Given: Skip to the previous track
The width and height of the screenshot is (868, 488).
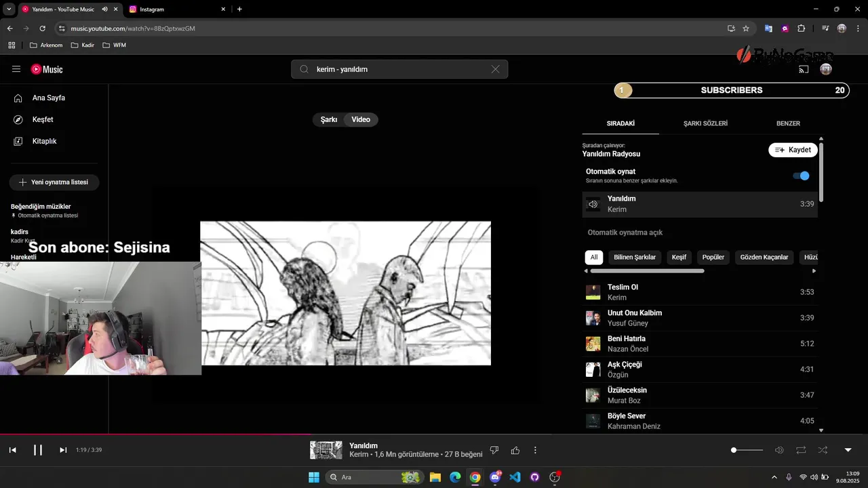Looking at the screenshot, I should 12,450.
